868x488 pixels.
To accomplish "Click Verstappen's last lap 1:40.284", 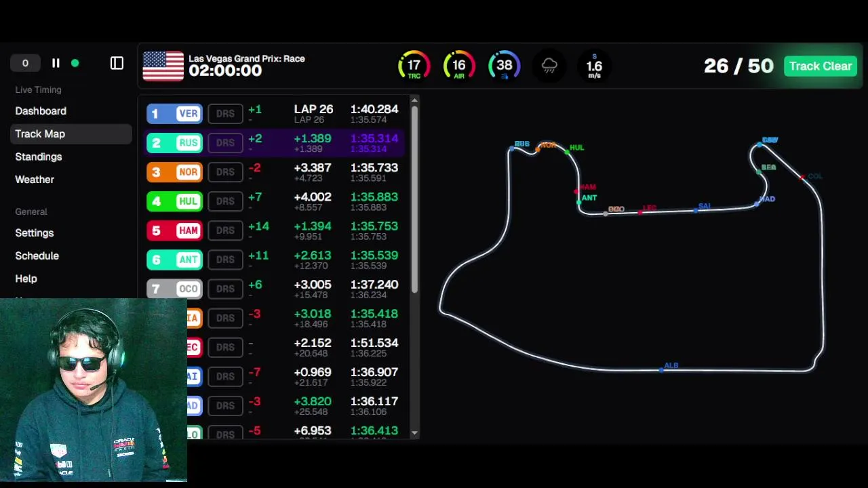I will tap(374, 109).
